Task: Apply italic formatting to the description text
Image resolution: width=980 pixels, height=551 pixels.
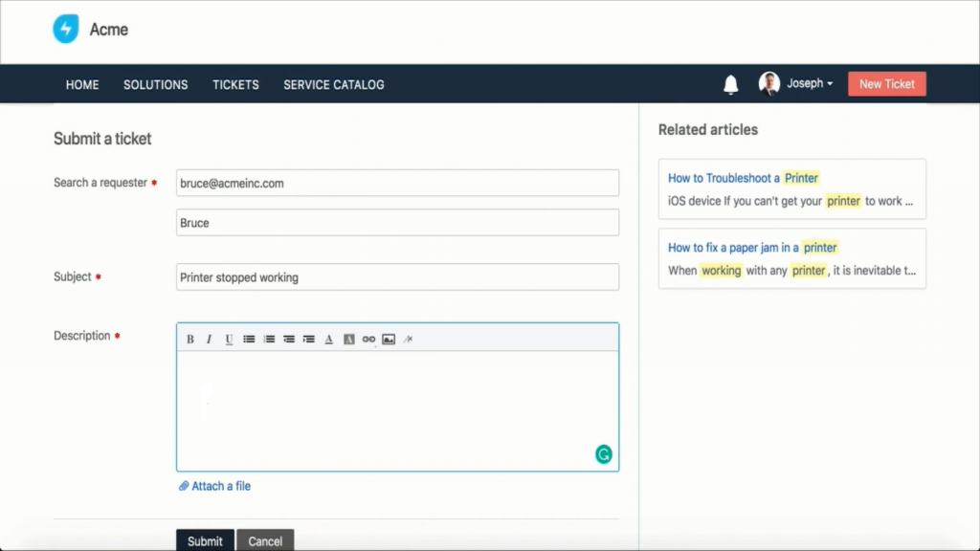Action: coord(209,339)
